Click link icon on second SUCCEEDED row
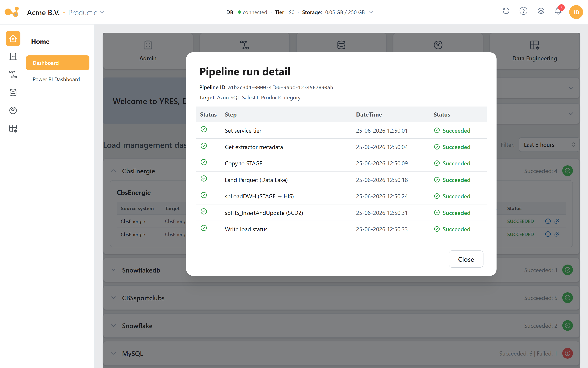Image resolution: width=588 pixels, height=368 pixels. click(557, 234)
